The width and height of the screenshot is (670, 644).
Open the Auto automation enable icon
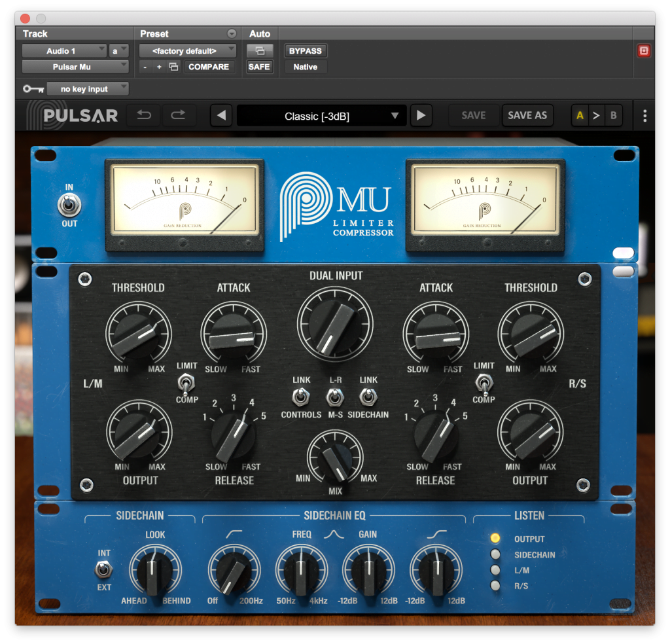[259, 51]
